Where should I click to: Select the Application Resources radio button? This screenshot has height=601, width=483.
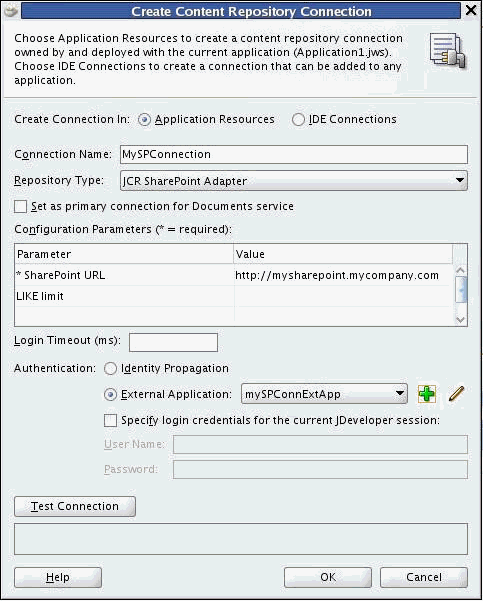click(144, 120)
